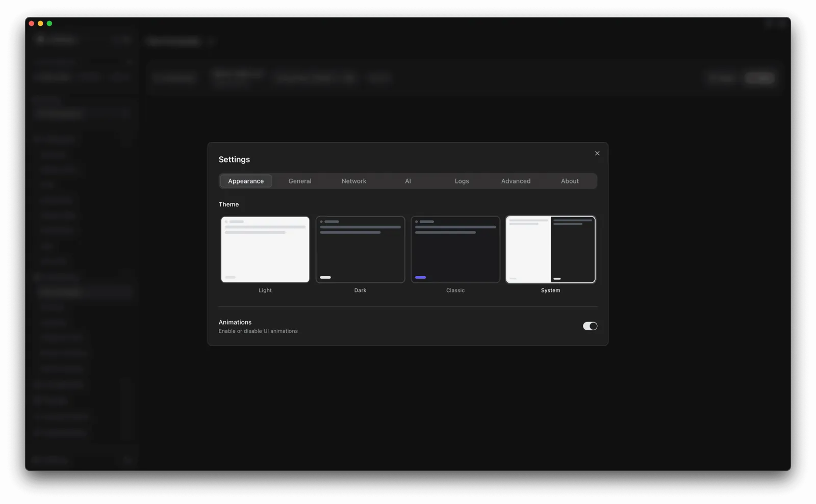The image size is (816, 504).
Task: Close the Settings dialog with the X icon
Action: (x=597, y=153)
